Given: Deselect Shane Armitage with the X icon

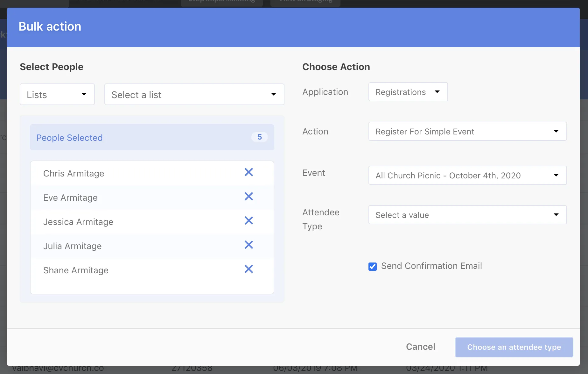Looking at the screenshot, I should 248,269.
